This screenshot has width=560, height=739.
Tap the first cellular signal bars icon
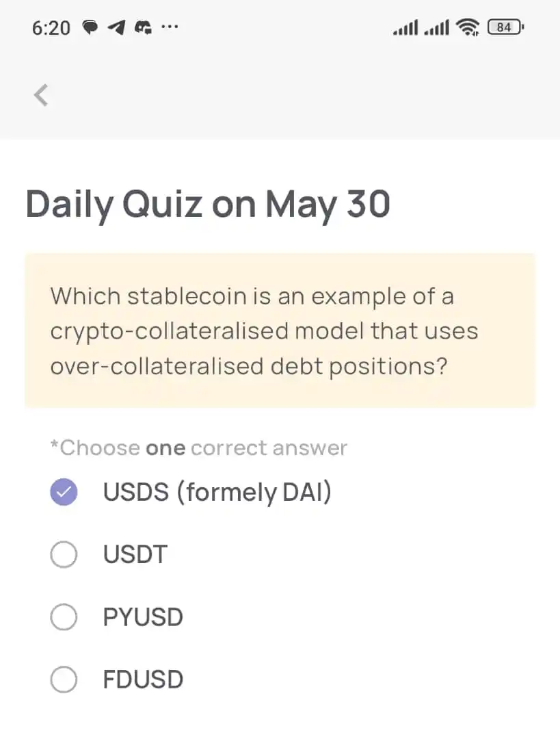(405, 27)
